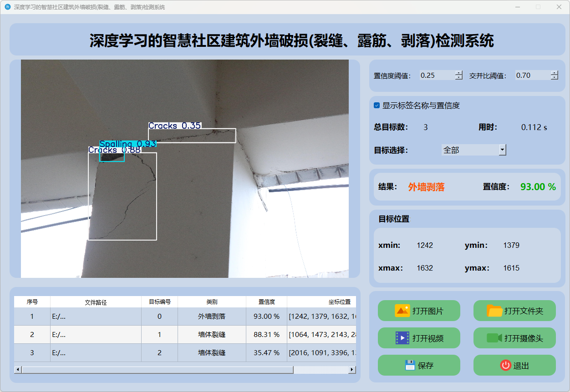Screen dimensions: 570x392
Task: Click the E:/... path cell in row 3
Action: coord(96,353)
